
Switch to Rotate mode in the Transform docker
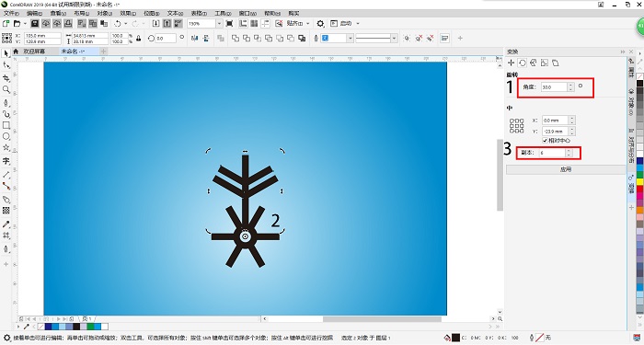(522, 63)
